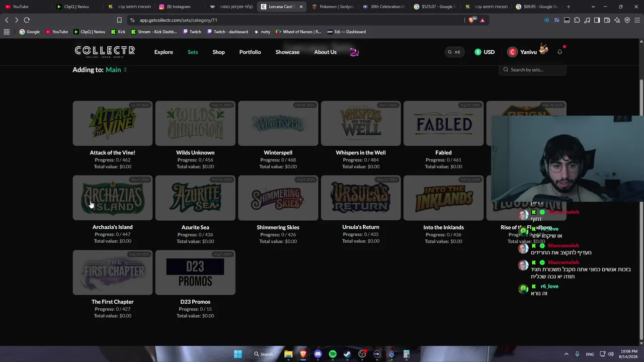
Task: Open the Portfolio page
Action: click(x=250, y=52)
